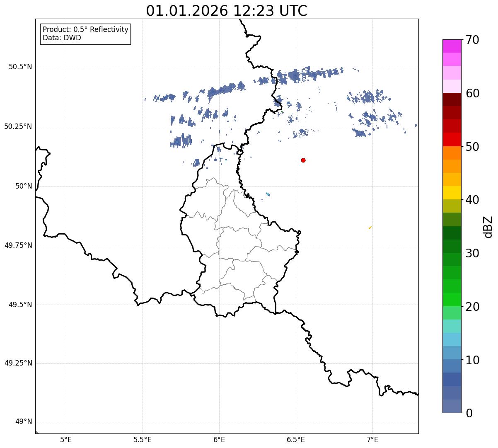The image size is (498, 448).
Task: Click the magenta top colorbar segment
Action: click(x=452, y=46)
